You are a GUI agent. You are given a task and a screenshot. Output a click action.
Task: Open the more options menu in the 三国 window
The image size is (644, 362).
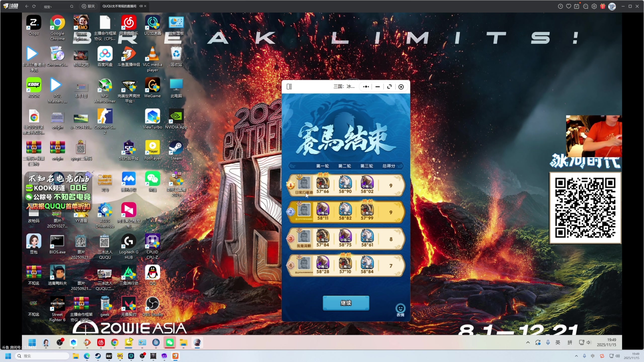click(x=366, y=87)
